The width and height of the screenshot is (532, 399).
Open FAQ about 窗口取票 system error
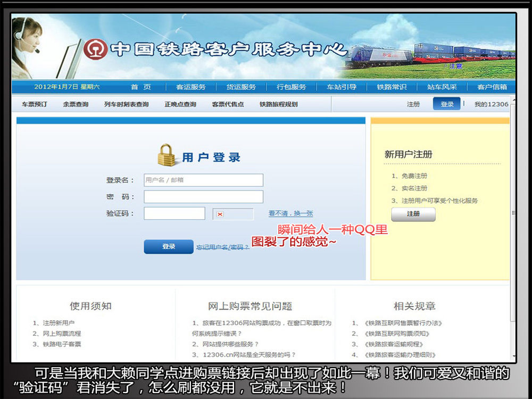[x=262, y=328]
